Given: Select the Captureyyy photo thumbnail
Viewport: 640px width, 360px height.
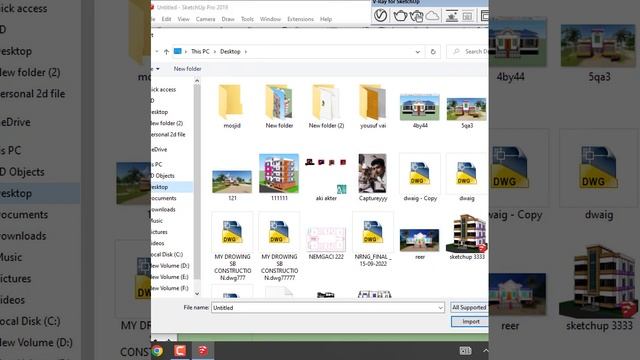Looking at the screenshot, I should click(373, 178).
